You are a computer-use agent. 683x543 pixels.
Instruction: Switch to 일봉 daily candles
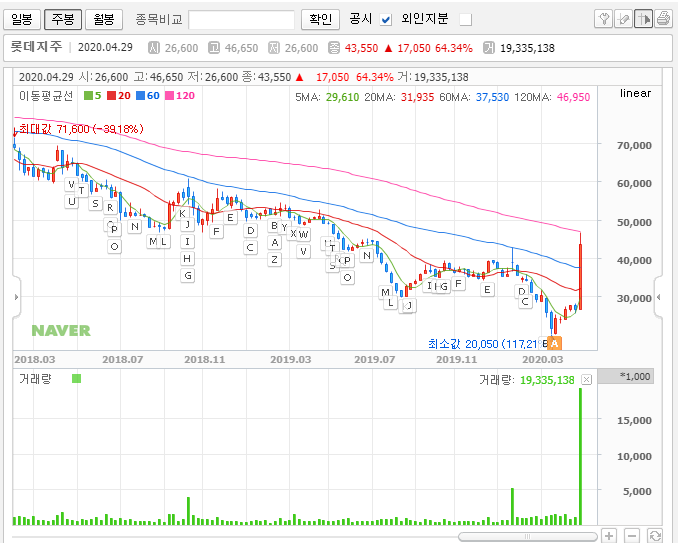click(22, 19)
